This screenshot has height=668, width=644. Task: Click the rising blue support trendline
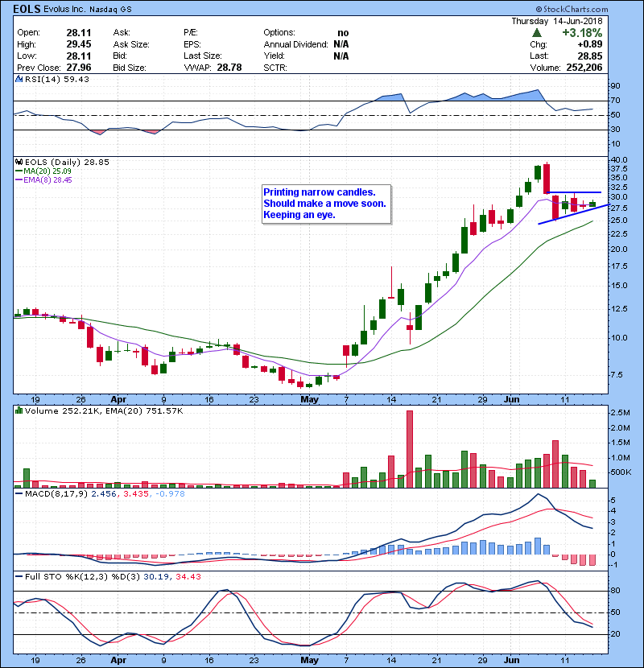573,214
